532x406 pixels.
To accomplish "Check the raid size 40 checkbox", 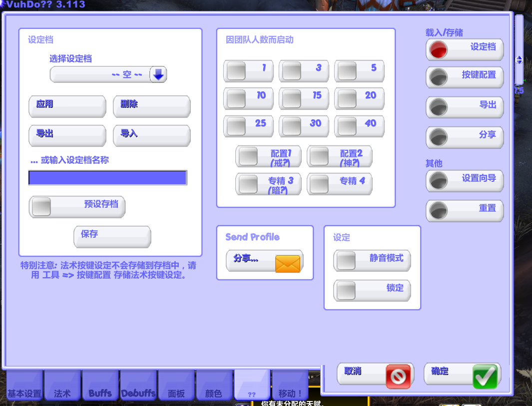I will coord(347,126).
